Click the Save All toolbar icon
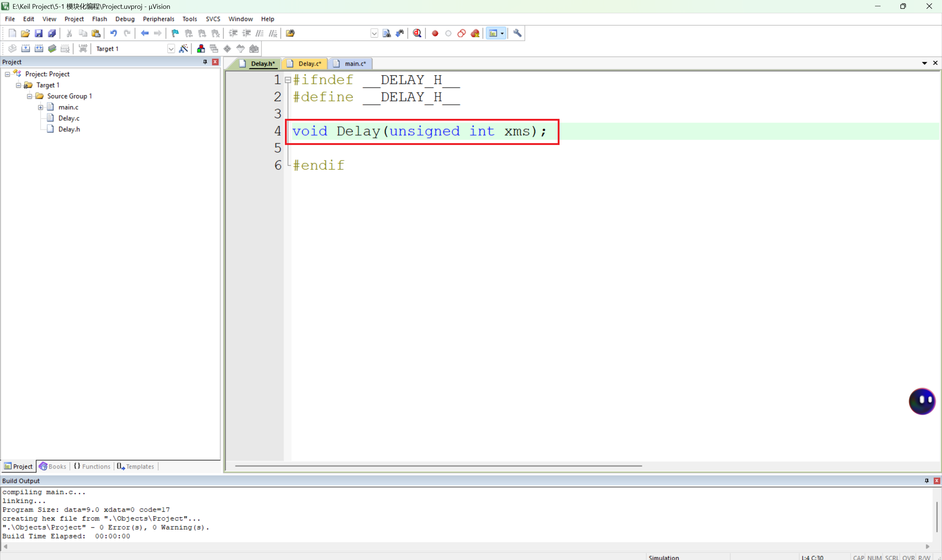 click(52, 33)
